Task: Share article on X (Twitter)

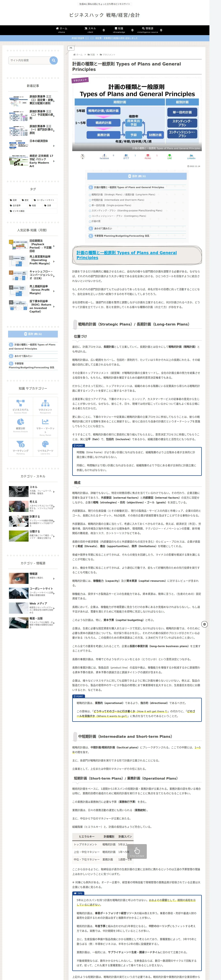Action: pos(82,156)
